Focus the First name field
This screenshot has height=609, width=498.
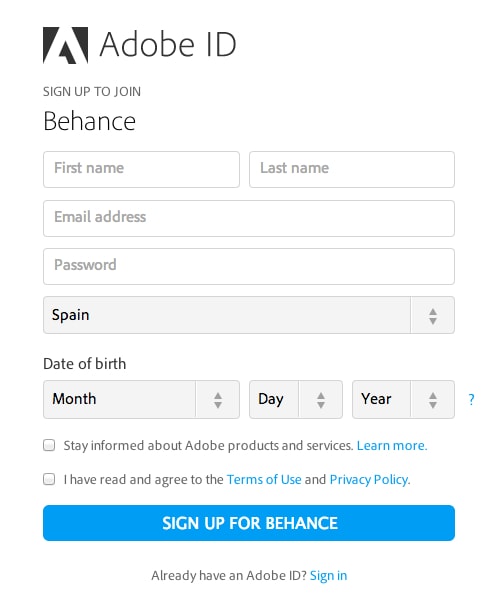point(141,170)
